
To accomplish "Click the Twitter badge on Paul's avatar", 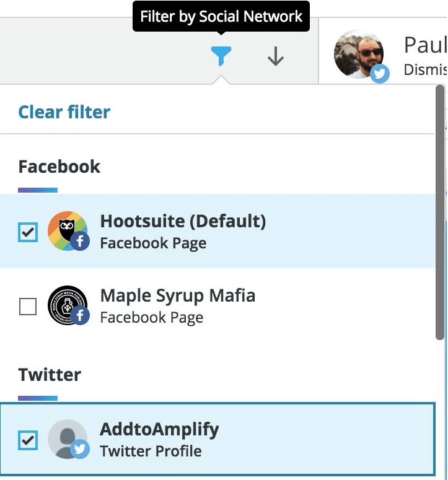I will point(380,74).
